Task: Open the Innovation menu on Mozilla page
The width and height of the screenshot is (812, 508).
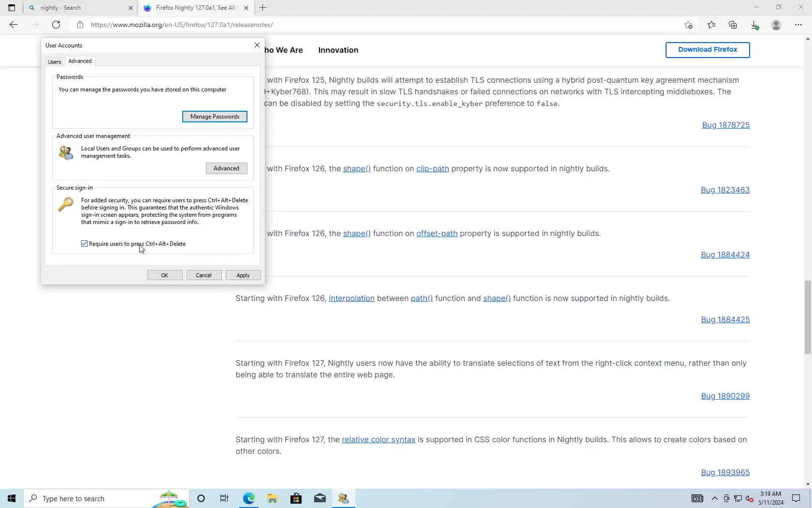Action: (338, 50)
